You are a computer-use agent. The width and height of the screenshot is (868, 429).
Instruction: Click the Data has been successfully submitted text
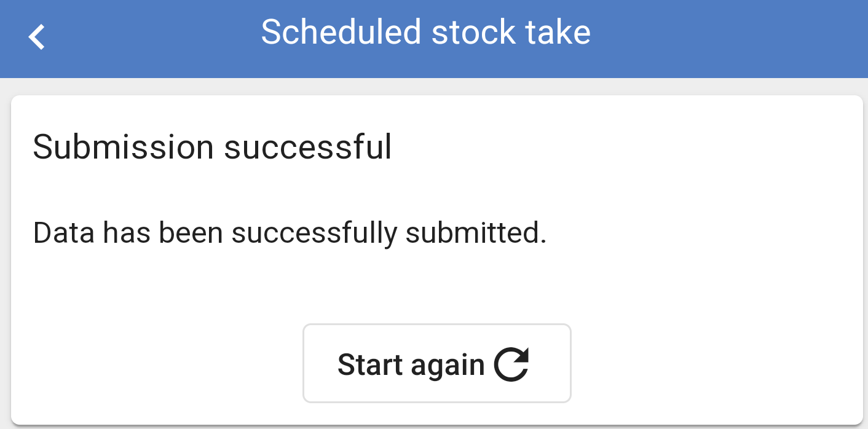click(x=290, y=234)
